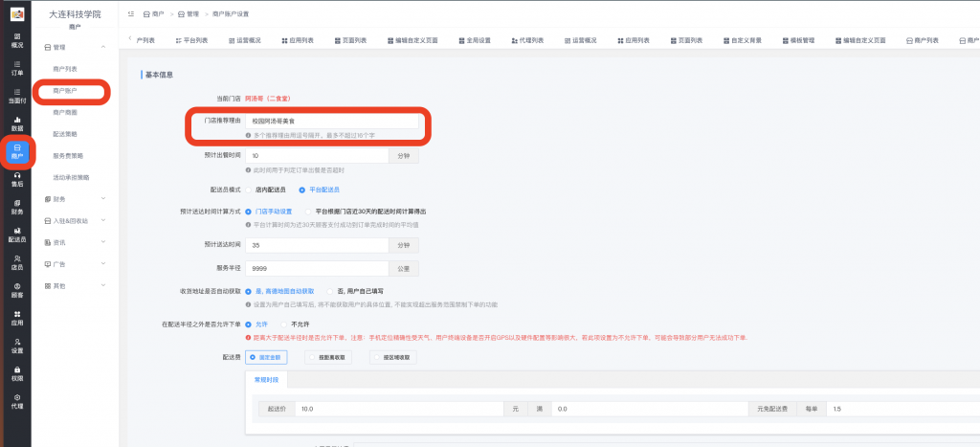
Task: Open 服务费策略 in the side menu
Action: 68,156
